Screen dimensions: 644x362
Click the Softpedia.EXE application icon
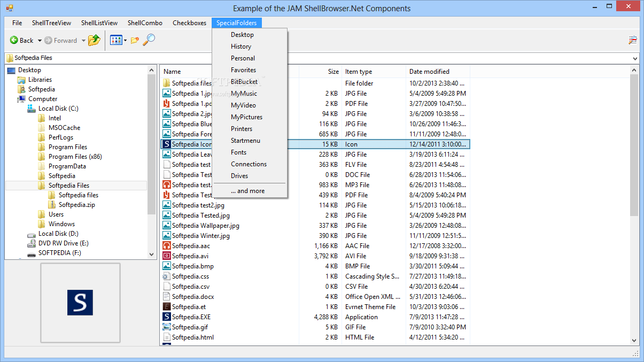coord(167,317)
